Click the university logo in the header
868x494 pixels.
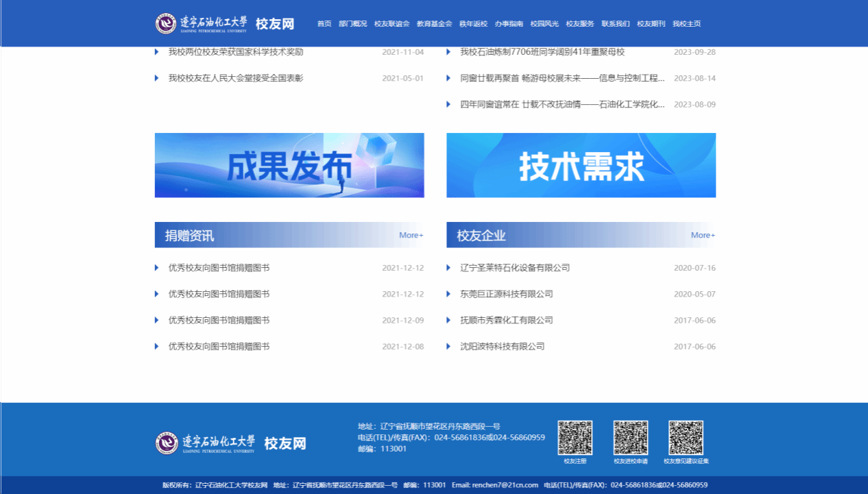point(167,23)
